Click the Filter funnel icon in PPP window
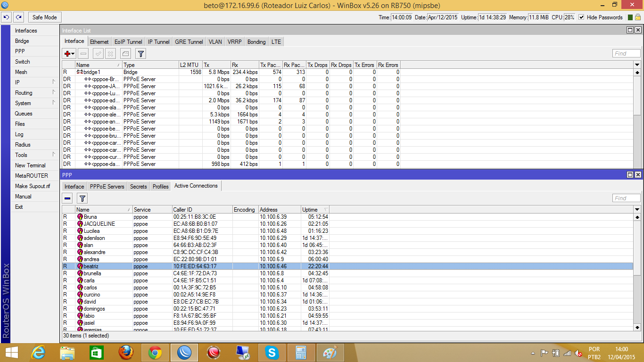 click(x=82, y=198)
